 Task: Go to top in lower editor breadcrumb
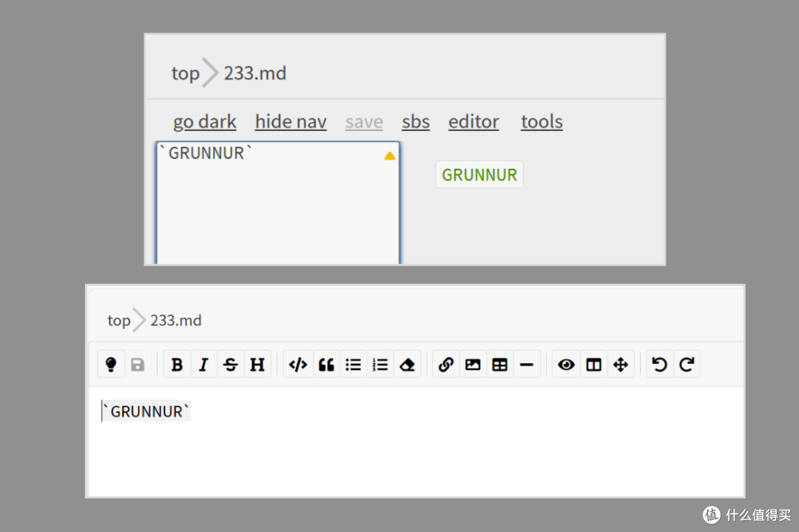pyautogui.click(x=118, y=320)
